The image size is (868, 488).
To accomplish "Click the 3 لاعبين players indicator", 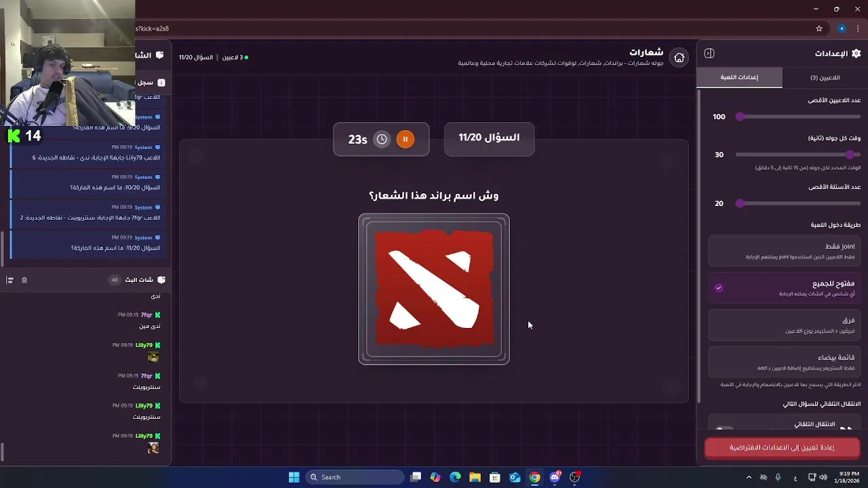I will point(235,58).
